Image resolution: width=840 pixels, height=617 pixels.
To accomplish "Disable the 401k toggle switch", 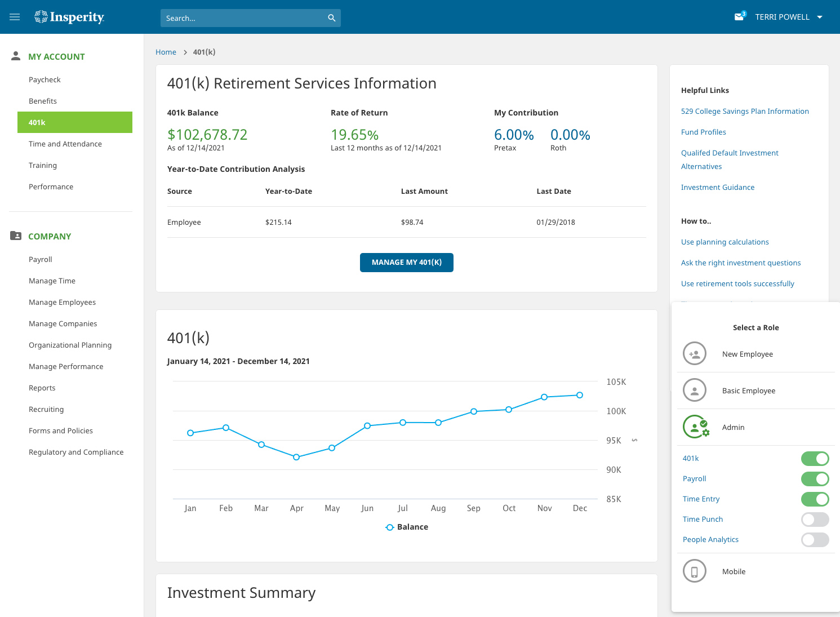I will (x=815, y=459).
